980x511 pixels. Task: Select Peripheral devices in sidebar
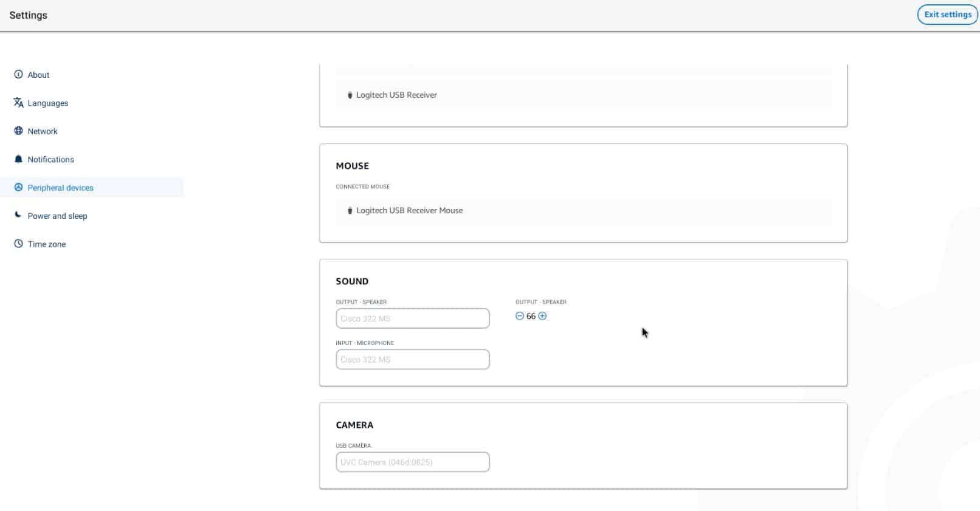[x=92, y=187]
